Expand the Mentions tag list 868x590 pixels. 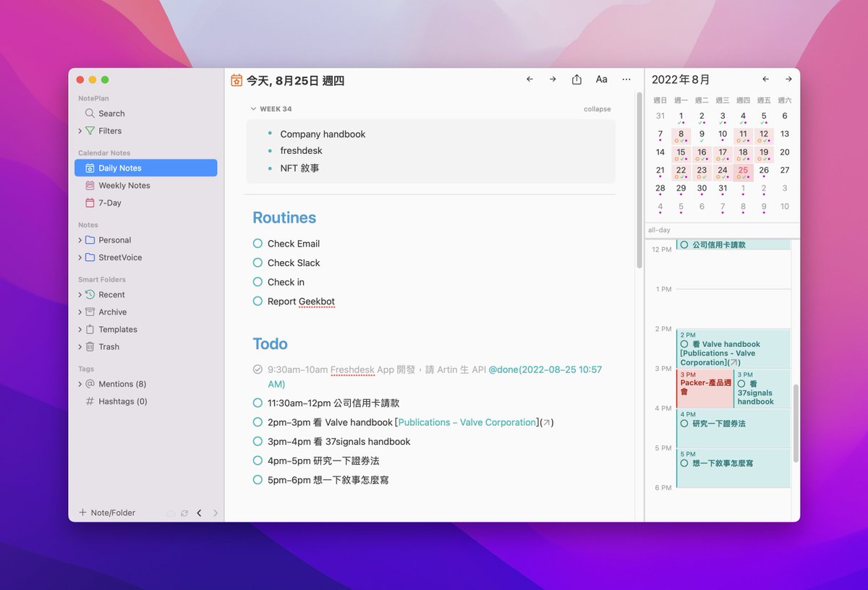(82, 384)
